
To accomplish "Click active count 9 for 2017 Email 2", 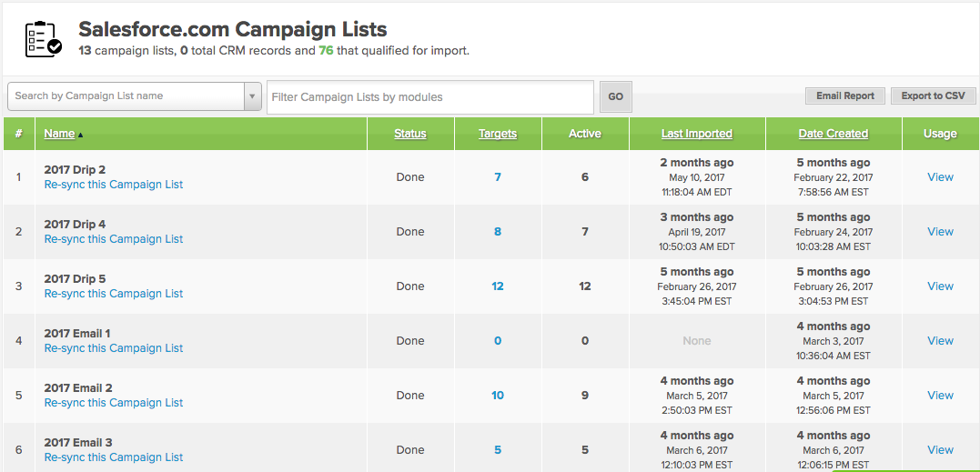I will pyautogui.click(x=585, y=396).
